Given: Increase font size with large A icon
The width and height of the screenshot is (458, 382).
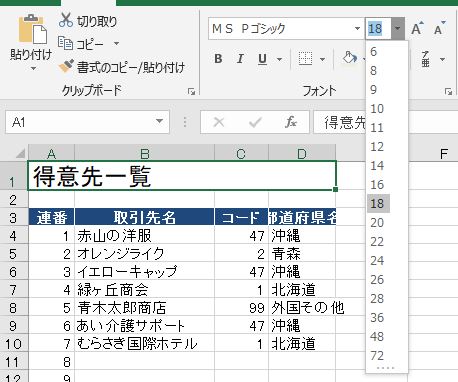Looking at the screenshot, I should (x=417, y=29).
